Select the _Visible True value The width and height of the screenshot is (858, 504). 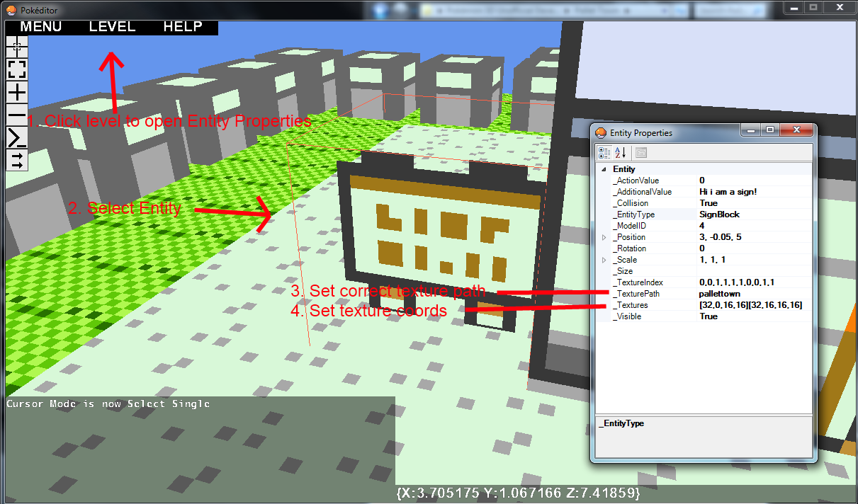[x=709, y=316]
